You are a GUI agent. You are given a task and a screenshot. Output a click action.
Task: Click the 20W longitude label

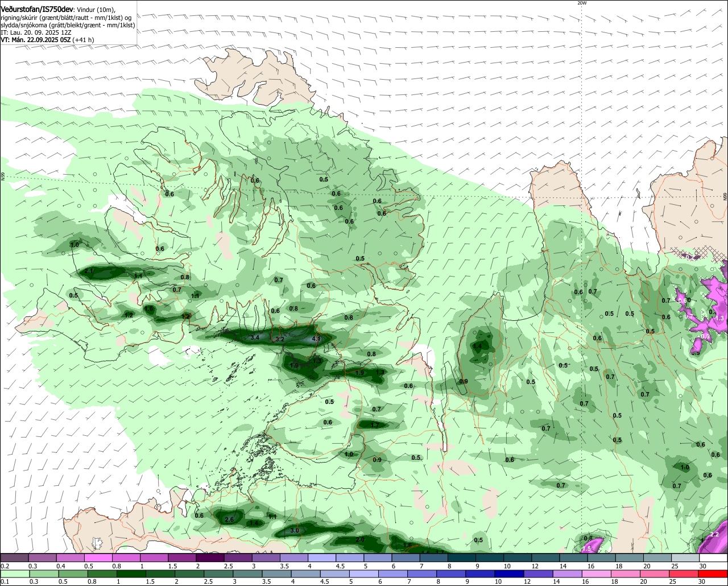click(x=581, y=3)
